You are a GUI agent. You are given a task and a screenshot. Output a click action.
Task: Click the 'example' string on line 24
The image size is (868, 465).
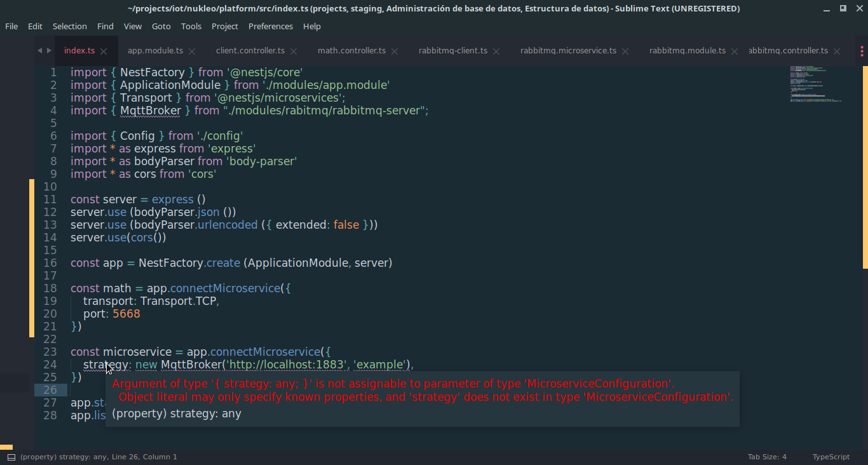coord(380,365)
